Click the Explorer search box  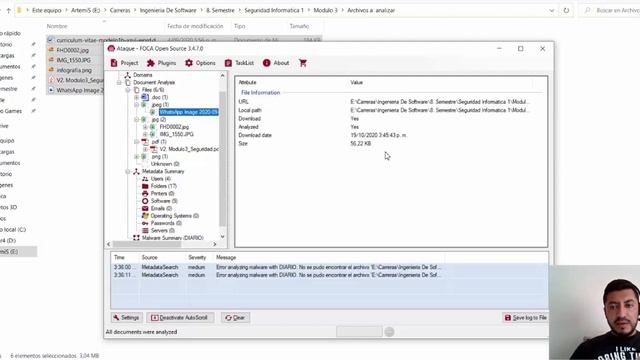point(610,11)
